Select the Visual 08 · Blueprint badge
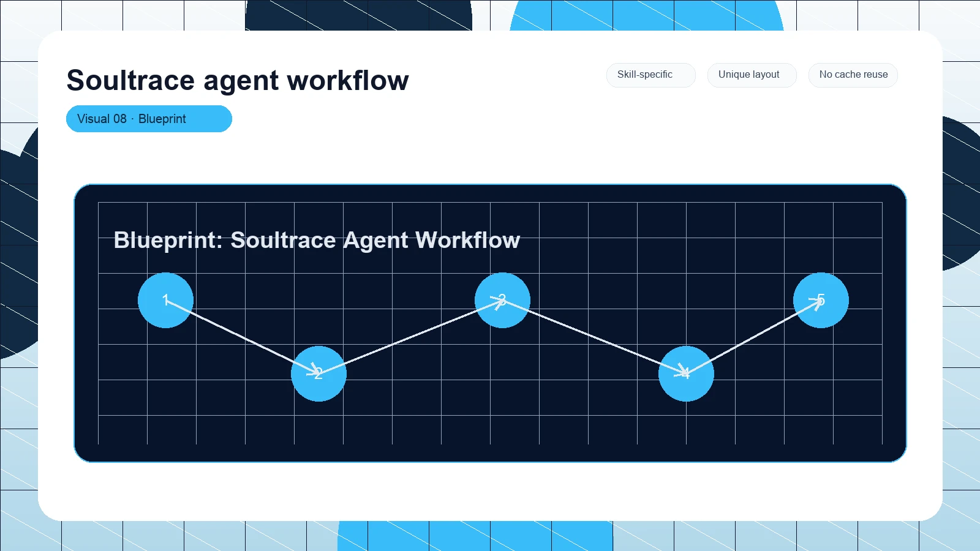Image resolution: width=980 pixels, height=551 pixels. [x=149, y=119]
